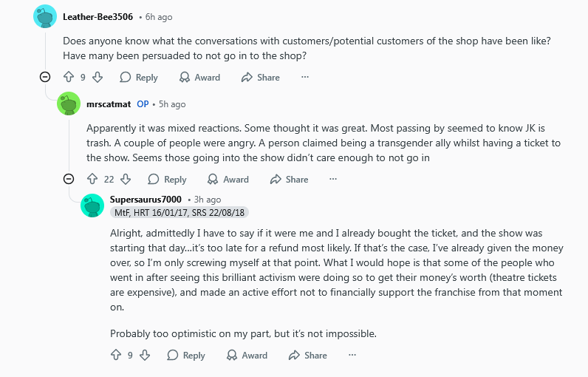
Task: Share Supersaurus7000's comment
Action: pos(307,356)
